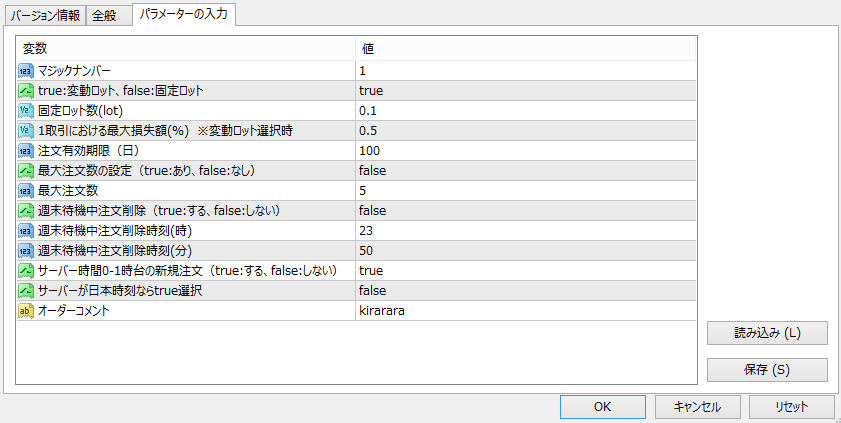Click the icon beside 1取引における最大損失額(%)
The width and height of the screenshot is (841, 423).
point(27,131)
